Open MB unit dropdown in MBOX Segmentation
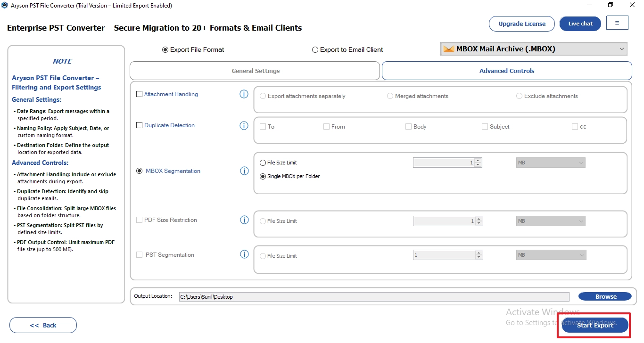644x343 pixels. pyautogui.click(x=550, y=163)
